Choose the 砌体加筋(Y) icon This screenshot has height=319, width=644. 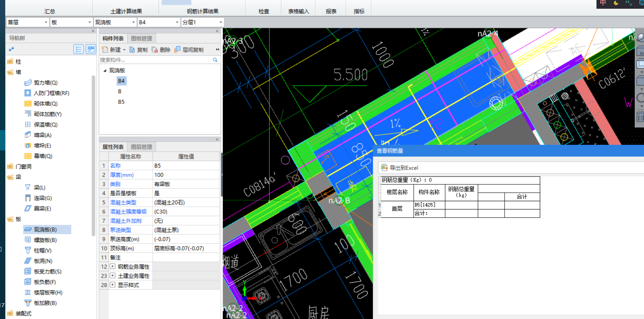tap(28, 114)
